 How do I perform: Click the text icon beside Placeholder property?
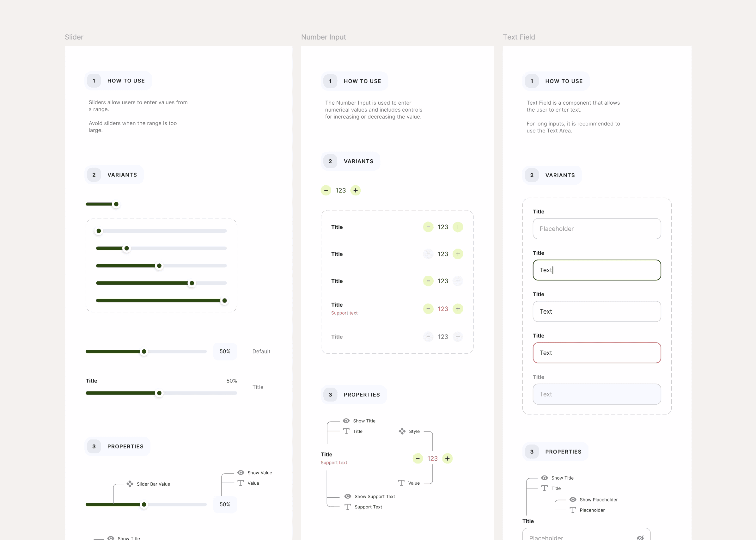click(x=573, y=510)
